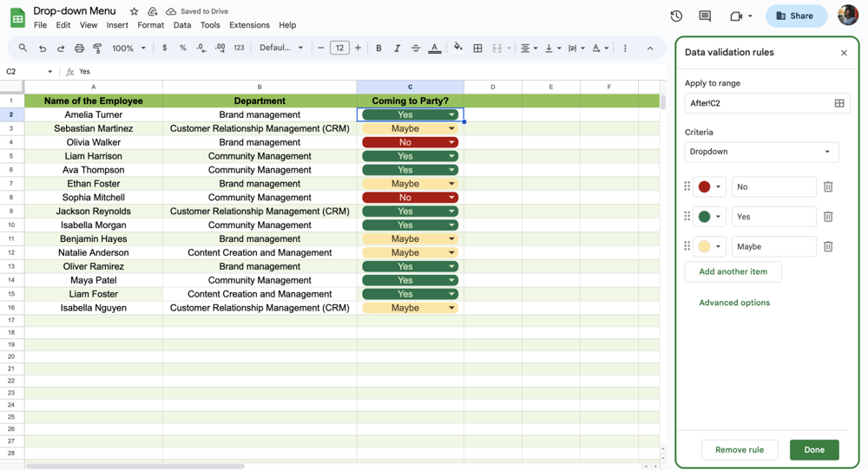The height and width of the screenshot is (470, 868).
Task: Click the print icon in toolbar
Action: click(x=79, y=49)
